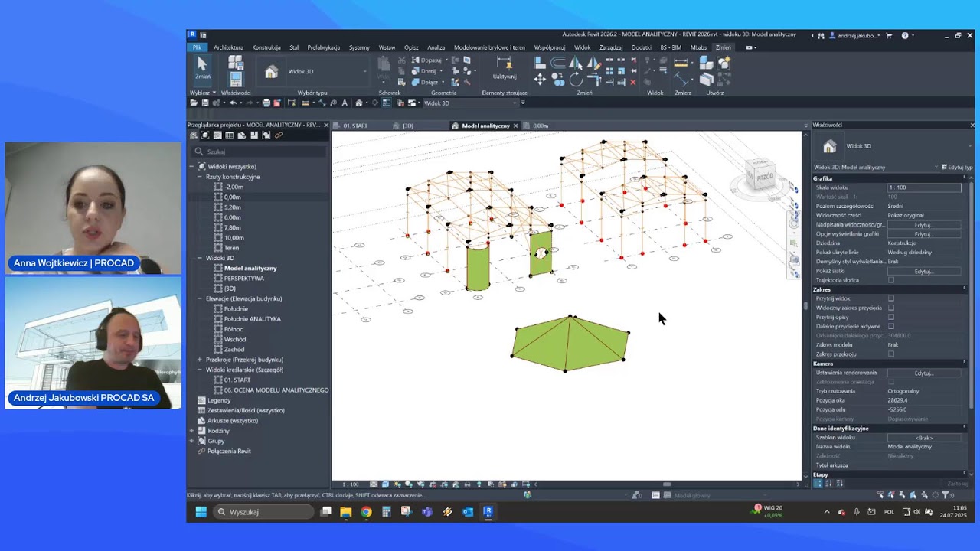The width and height of the screenshot is (980, 551).
Task: Click the ViewCube PRZÓD face
Action: click(x=763, y=176)
